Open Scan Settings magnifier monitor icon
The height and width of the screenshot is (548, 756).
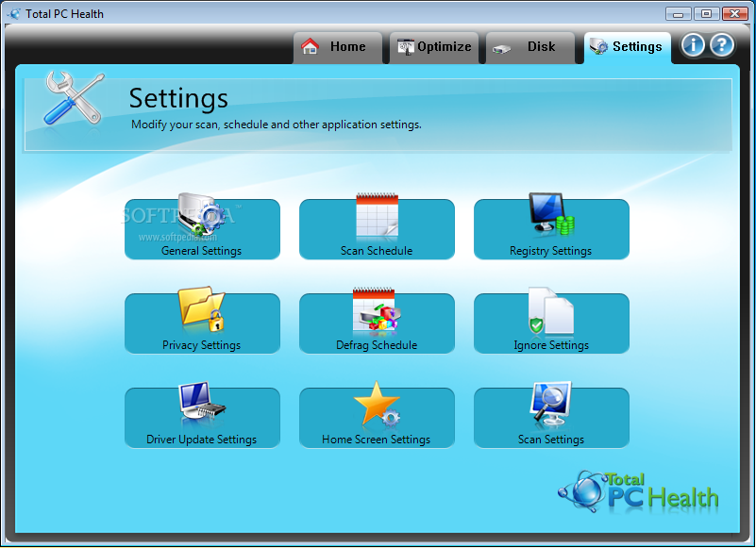(x=550, y=404)
